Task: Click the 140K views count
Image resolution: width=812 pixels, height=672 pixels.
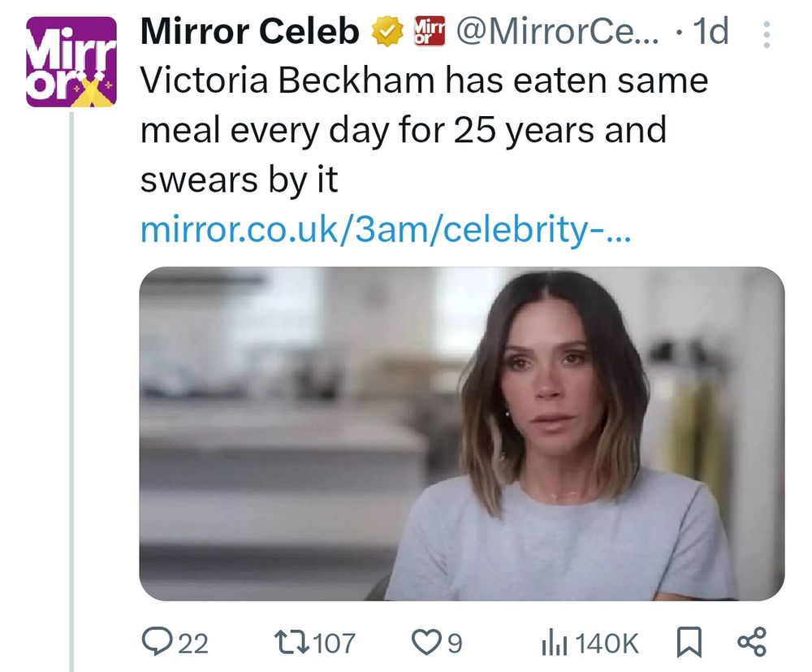Action: [x=605, y=644]
